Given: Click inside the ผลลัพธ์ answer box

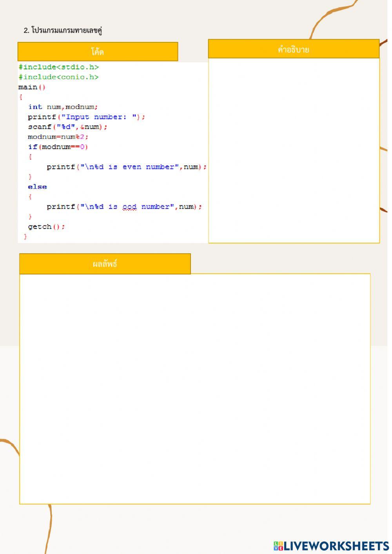Looking at the screenshot, I should (195, 388).
